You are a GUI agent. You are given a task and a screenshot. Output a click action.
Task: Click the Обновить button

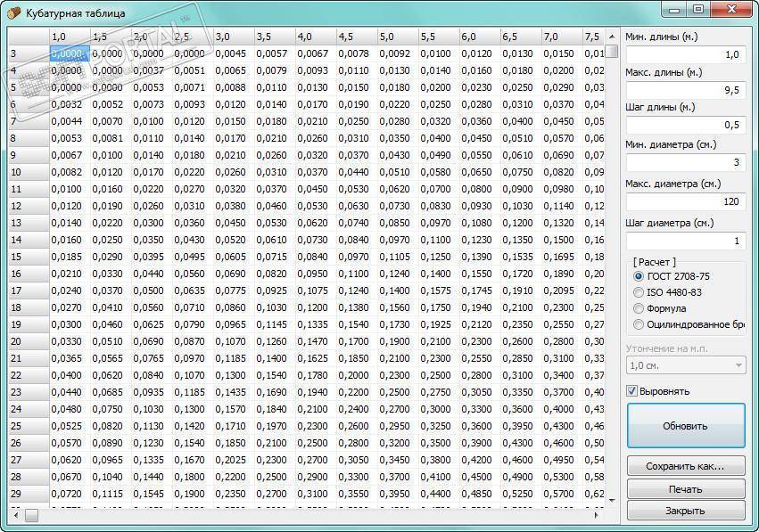point(686,426)
